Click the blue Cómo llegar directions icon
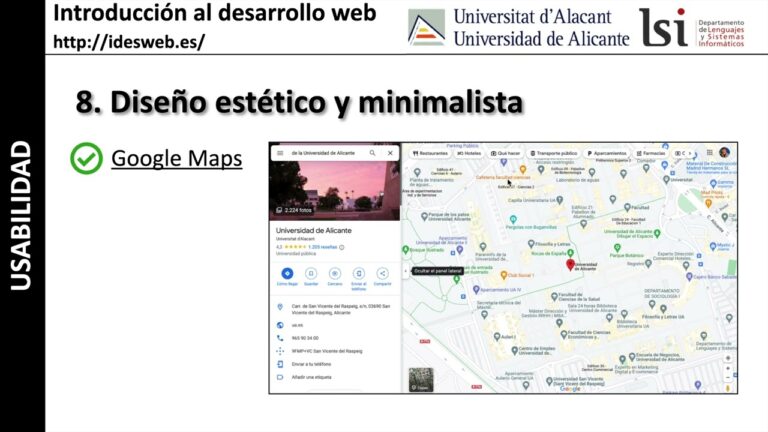768x432 pixels. coord(288,273)
